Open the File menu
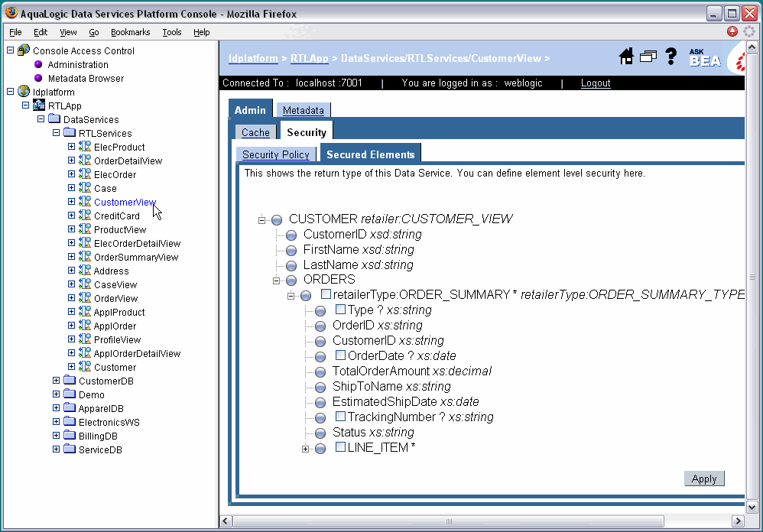 (15, 32)
